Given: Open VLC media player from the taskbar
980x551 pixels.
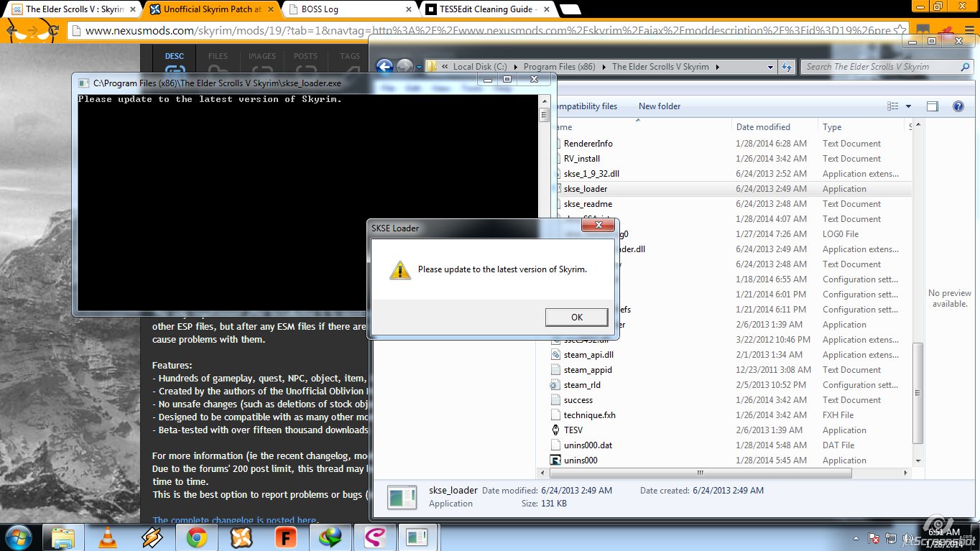Looking at the screenshot, I should pyautogui.click(x=107, y=537).
